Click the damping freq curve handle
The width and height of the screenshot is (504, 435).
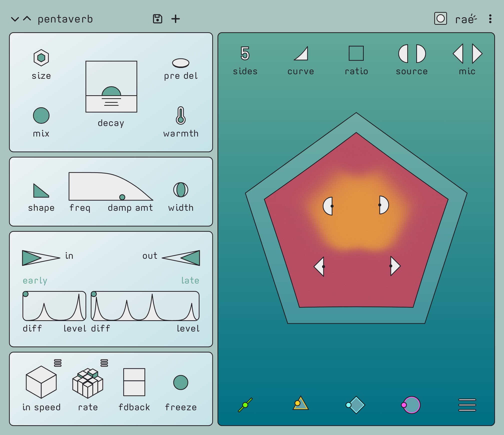pyautogui.click(x=122, y=197)
